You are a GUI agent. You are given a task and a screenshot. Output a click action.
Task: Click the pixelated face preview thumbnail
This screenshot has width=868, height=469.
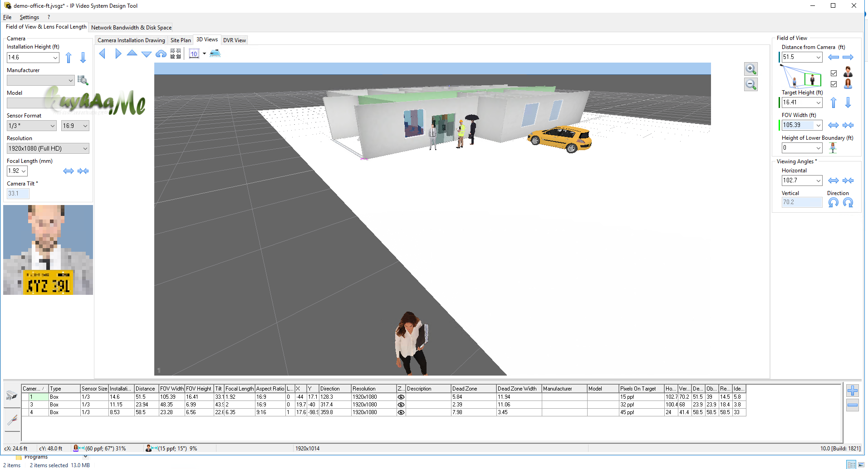[48, 250]
